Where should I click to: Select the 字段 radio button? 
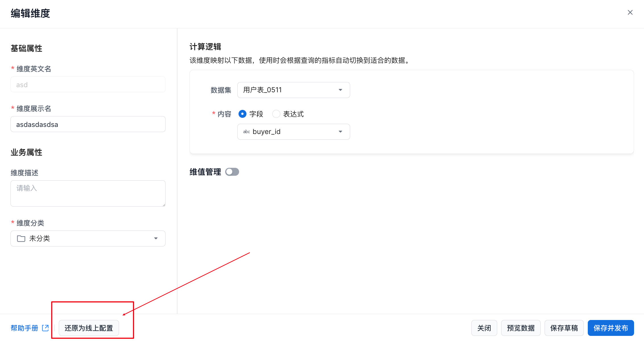pyautogui.click(x=242, y=114)
